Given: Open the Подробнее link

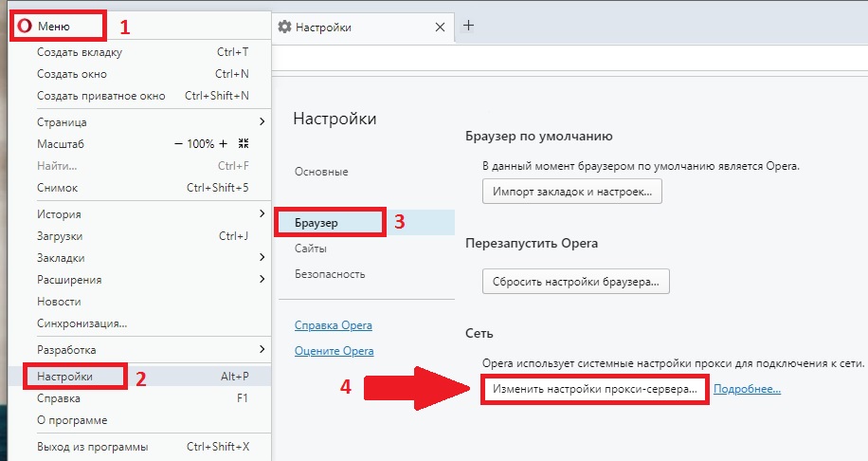Looking at the screenshot, I should (x=747, y=390).
